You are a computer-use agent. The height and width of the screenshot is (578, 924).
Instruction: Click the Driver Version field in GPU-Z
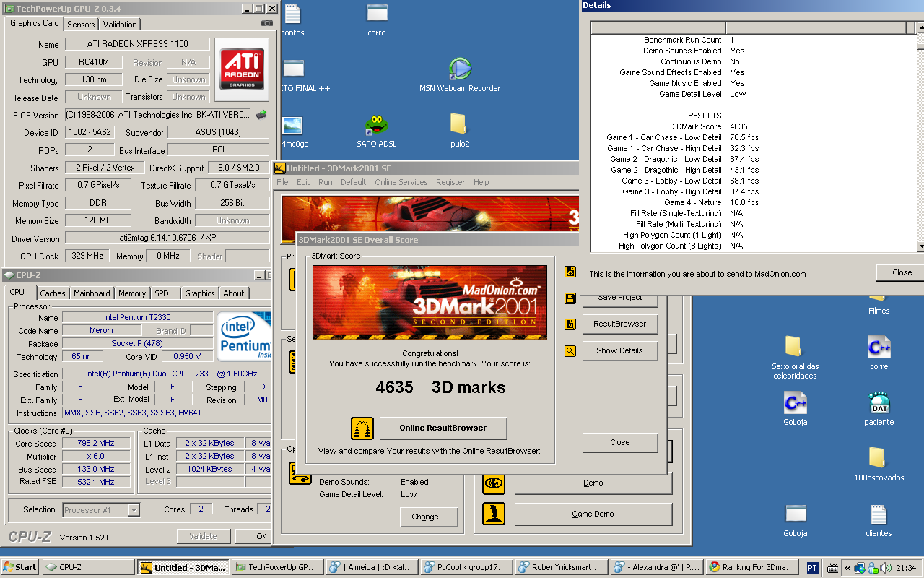coord(167,238)
